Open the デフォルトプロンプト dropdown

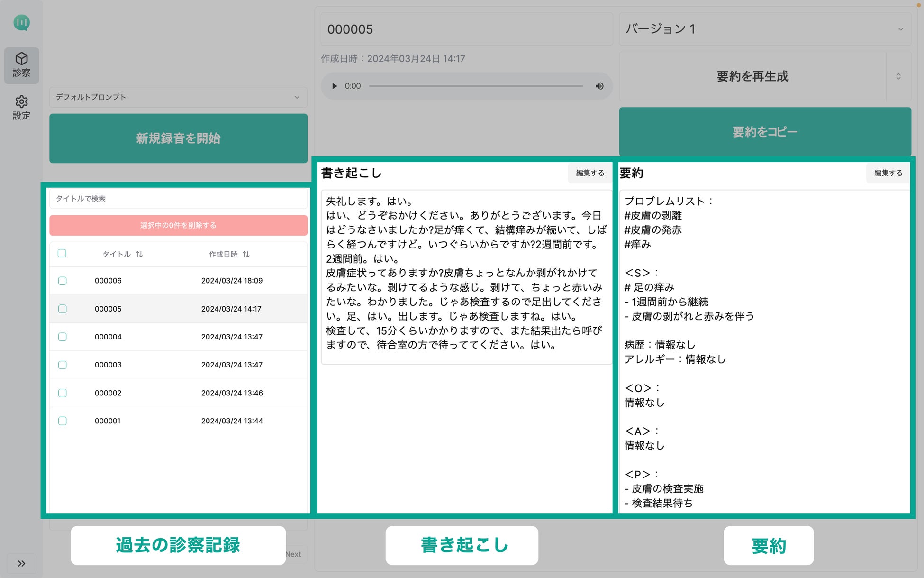click(x=178, y=97)
